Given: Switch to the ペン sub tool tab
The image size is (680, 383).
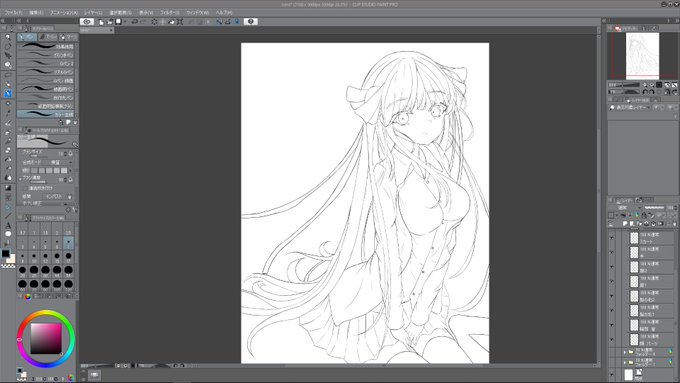Looking at the screenshot, I should [x=27, y=37].
